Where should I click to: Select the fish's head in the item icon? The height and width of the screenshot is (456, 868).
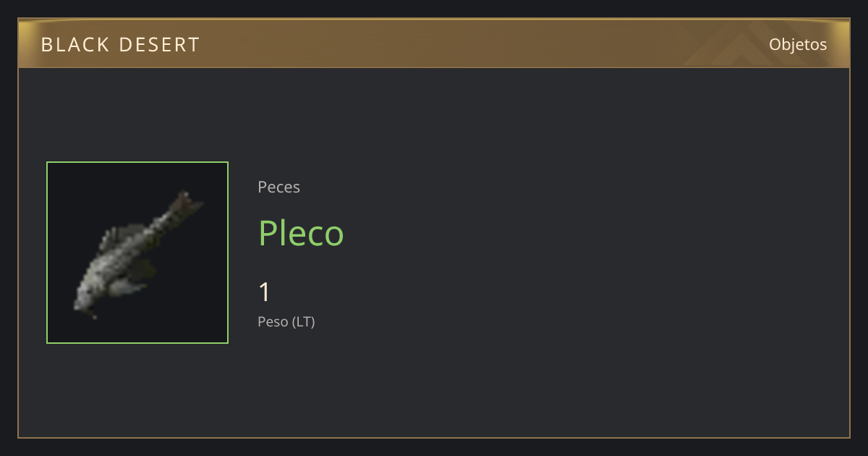85,299
